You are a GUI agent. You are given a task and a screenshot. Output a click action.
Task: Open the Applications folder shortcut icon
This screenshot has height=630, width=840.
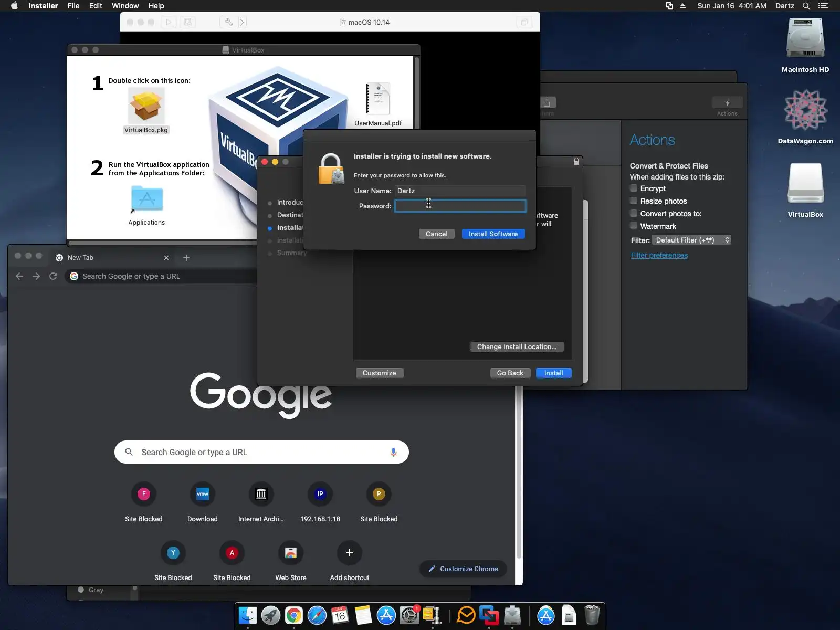146,199
